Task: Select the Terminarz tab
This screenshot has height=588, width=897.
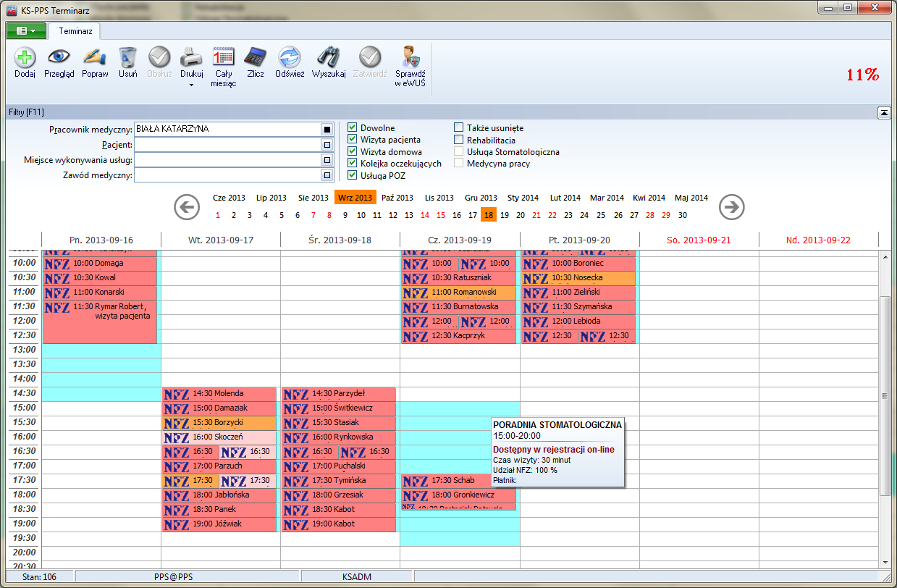Action: click(x=75, y=31)
